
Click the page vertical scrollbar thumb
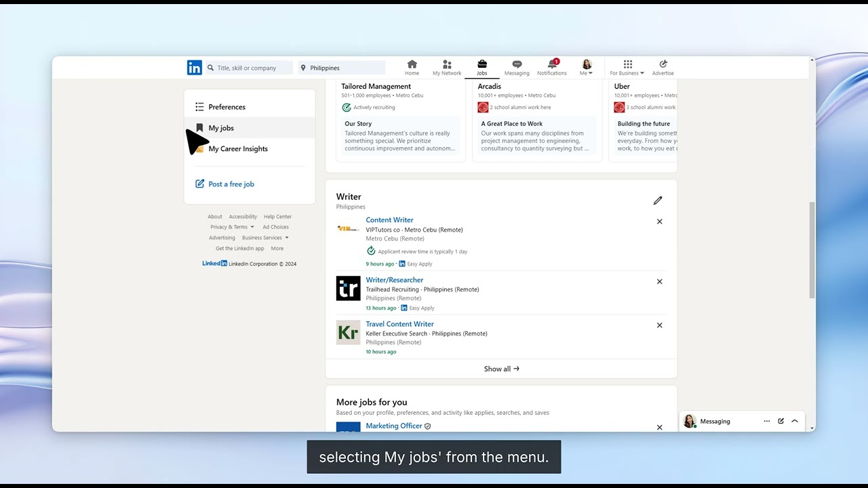click(812, 249)
